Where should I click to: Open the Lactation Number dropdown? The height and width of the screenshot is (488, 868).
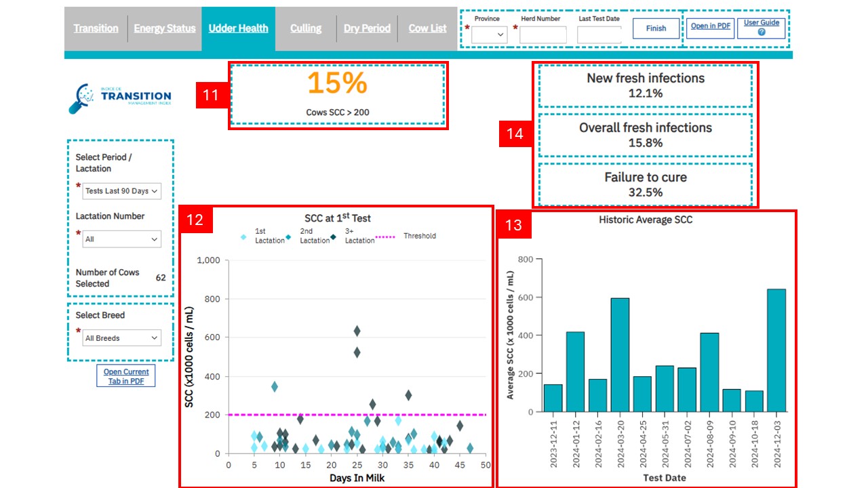(121, 239)
